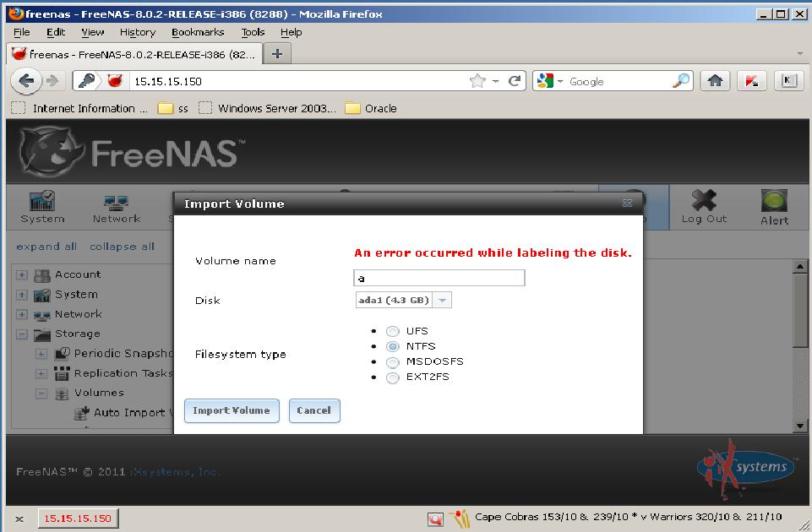The width and height of the screenshot is (812, 532).
Task: Open the Internet Information bookmark
Action: tap(79, 108)
